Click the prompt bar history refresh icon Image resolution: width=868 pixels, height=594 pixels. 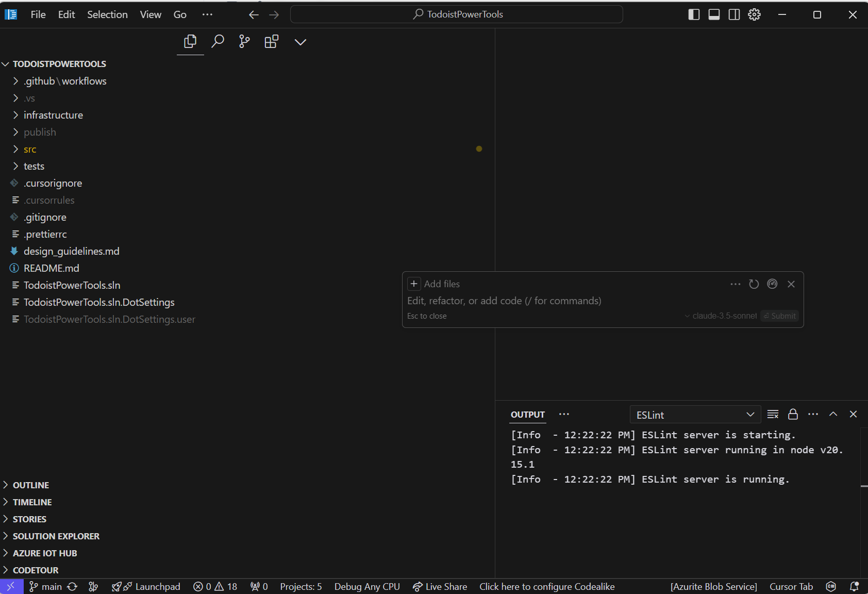754,284
